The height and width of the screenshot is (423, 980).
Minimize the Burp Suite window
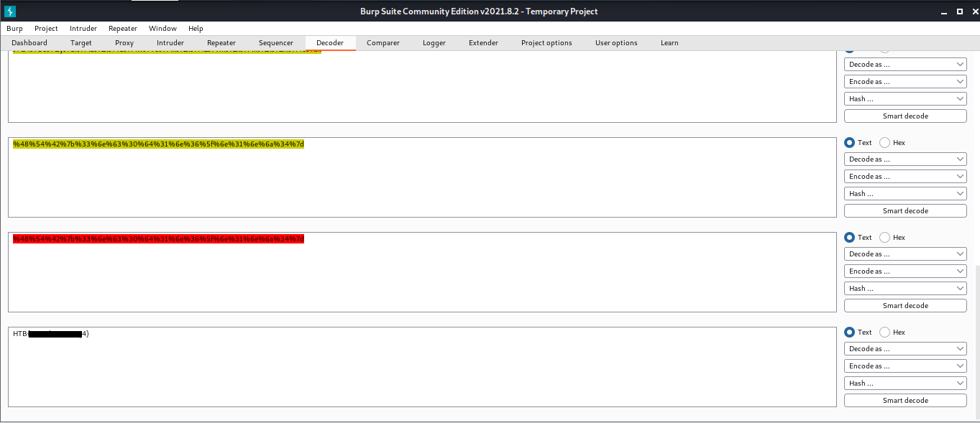[x=945, y=11]
